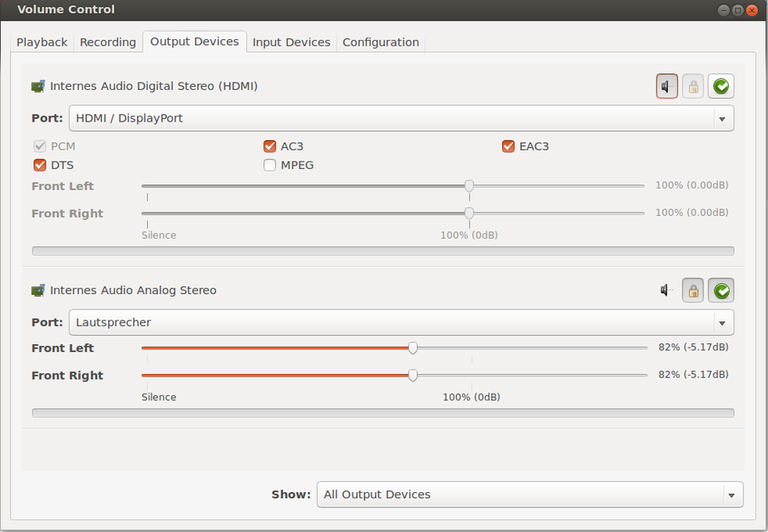Open the Input Devices tab

point(291,42)
